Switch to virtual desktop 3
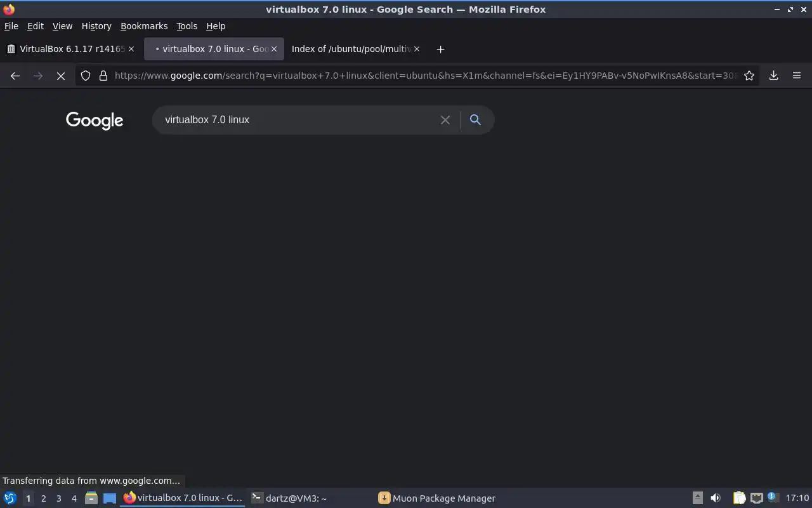The image size is (812, 508). (x=58, y=498)
